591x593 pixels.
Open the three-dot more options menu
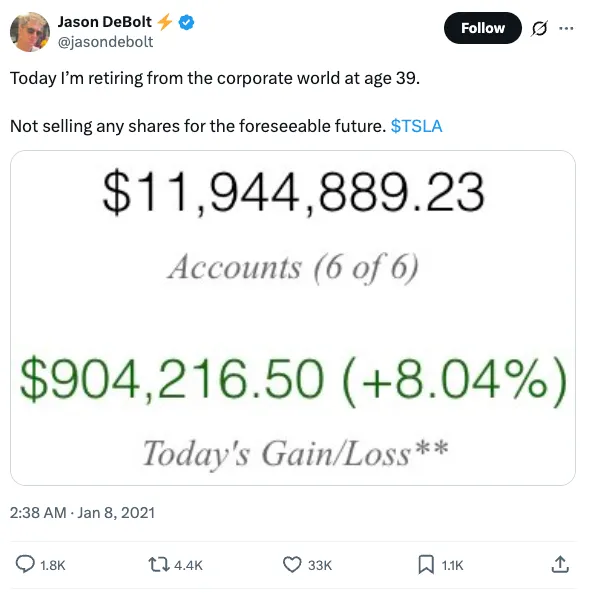point(566,28)
